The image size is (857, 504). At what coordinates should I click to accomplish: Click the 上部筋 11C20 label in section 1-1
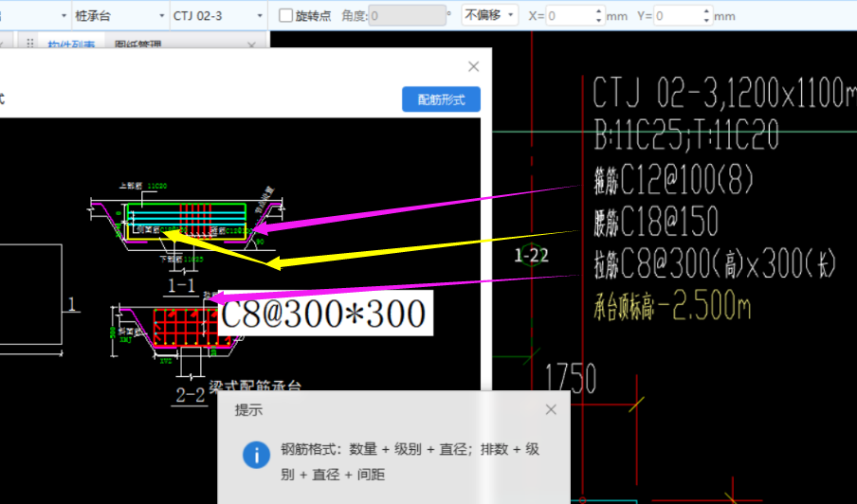point(143,187)
